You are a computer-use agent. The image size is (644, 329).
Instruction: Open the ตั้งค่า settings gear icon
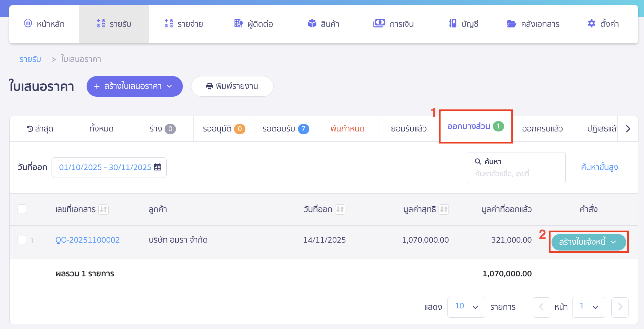[x=591, y=23]
